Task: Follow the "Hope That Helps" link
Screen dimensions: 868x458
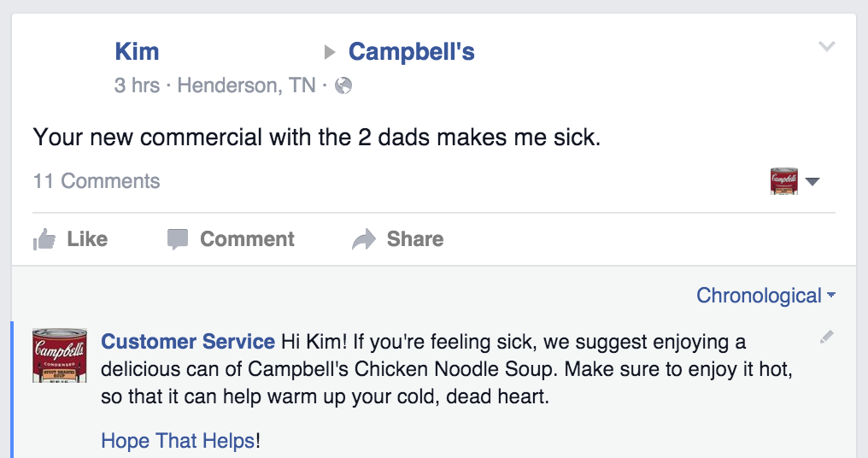Action: 178,441
